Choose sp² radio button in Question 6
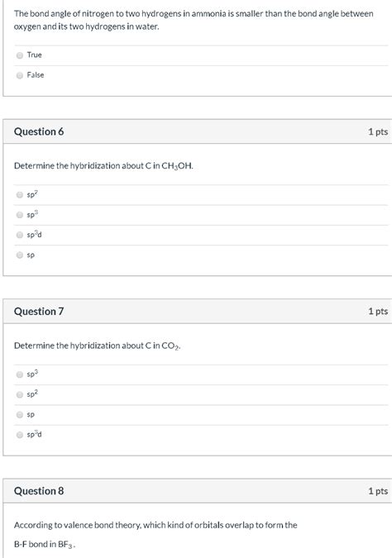392x558 pixels. [x=20, y=194]
